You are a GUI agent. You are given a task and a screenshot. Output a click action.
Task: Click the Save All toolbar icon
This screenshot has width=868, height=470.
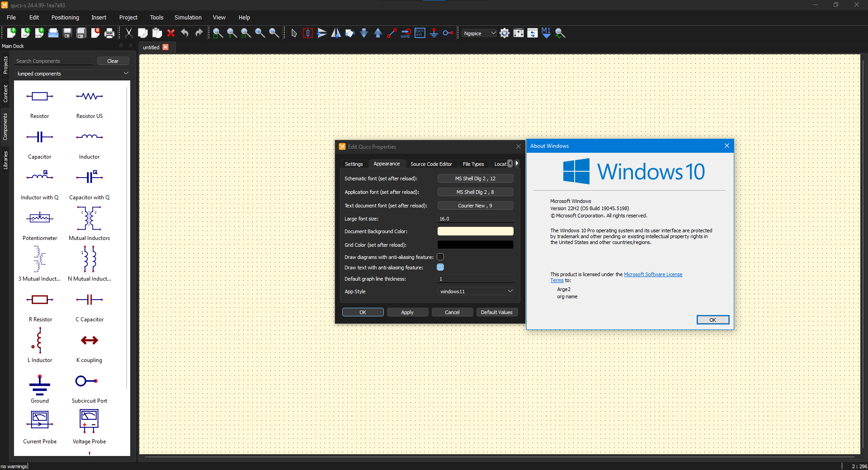pyautogui.click(x=81, y=33)
